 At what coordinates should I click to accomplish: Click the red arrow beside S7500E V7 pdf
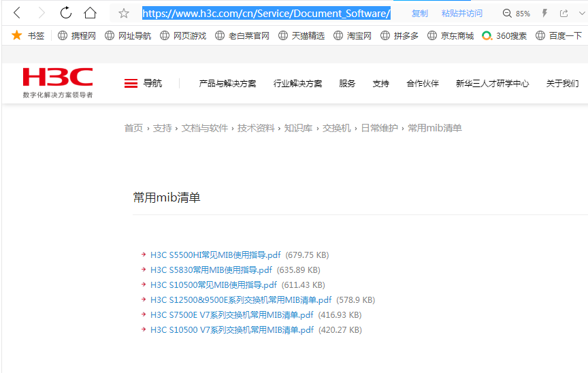pyautogui.click(x=143, y=314)
